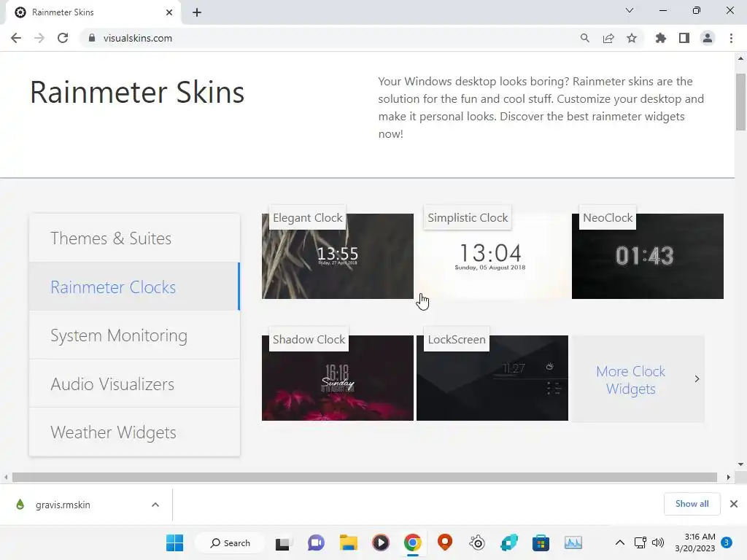Open Task View on the taskbar

(282, 542)
